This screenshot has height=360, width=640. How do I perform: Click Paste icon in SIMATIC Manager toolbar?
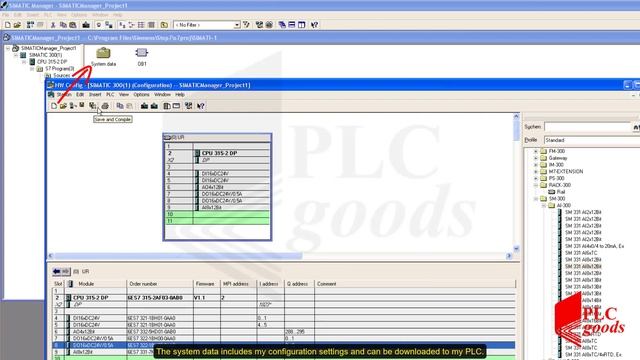[73, 25]
